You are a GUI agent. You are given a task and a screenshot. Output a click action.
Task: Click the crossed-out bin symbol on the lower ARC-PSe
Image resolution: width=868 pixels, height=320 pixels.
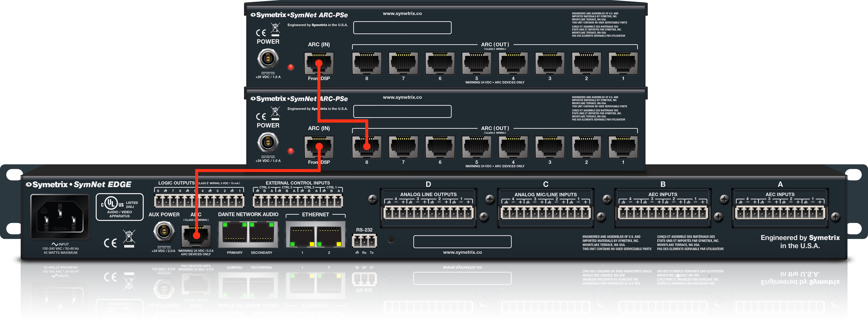coord(275,113)
